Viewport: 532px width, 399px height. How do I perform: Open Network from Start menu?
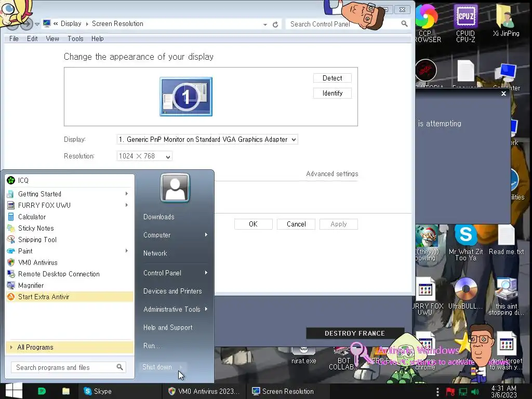click(x=155, y=254)
